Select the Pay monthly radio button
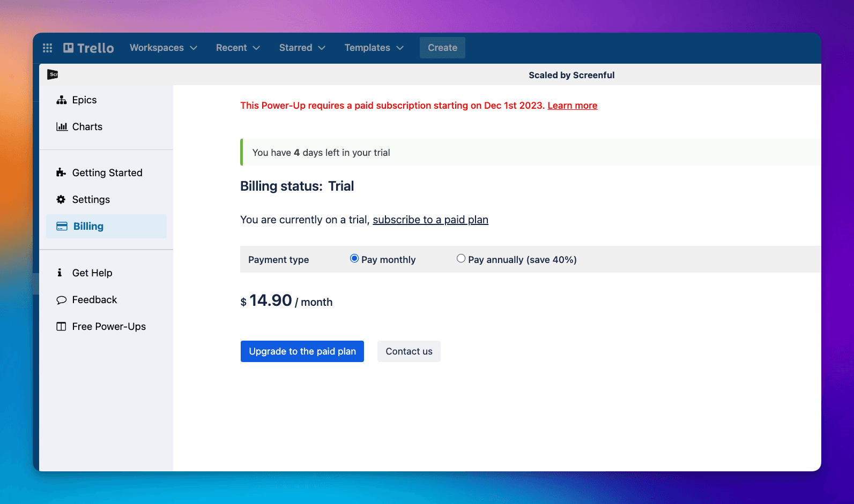The width and height of the screenshot is (854, 504). (354, 259)
